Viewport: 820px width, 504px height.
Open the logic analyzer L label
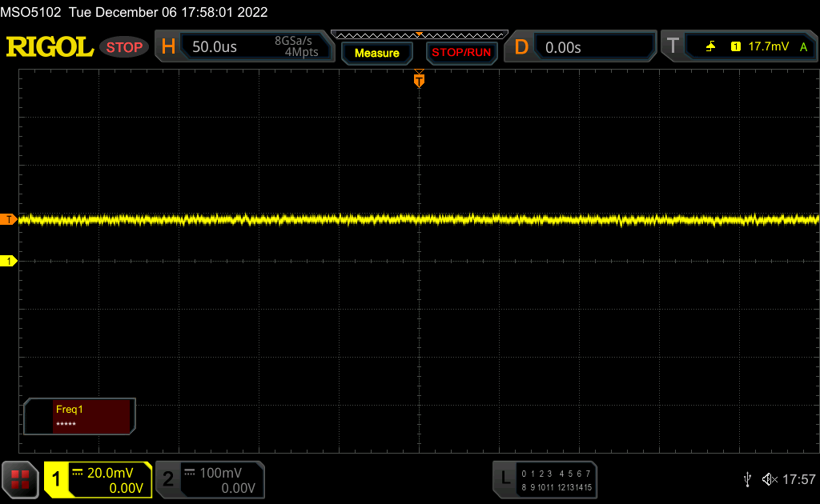504,478
